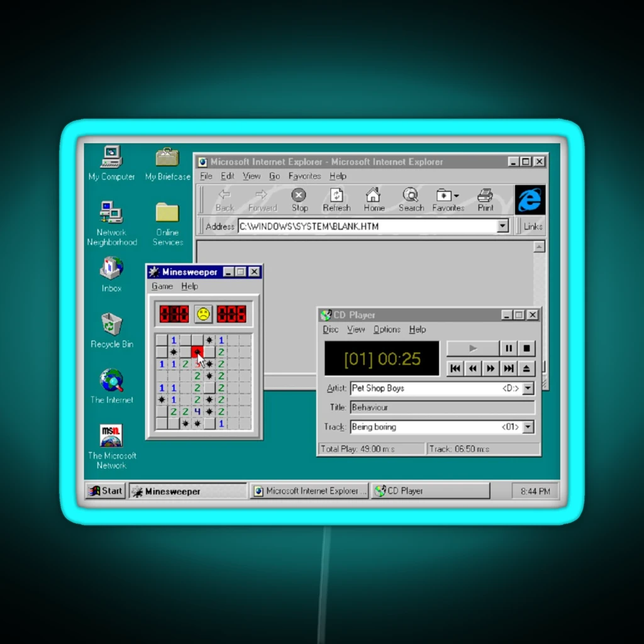Open Options menu in CD Player
This screenshot has height=644, width=644.
387,329
